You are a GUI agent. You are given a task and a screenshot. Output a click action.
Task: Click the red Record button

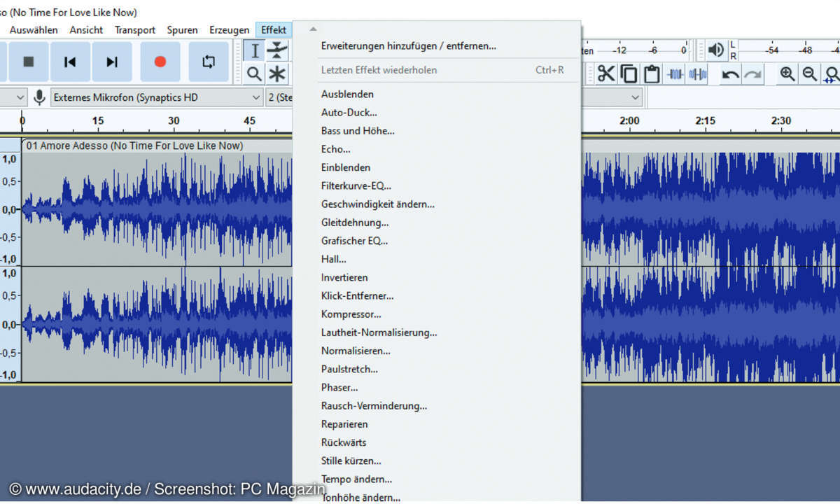tap(160, 62)
